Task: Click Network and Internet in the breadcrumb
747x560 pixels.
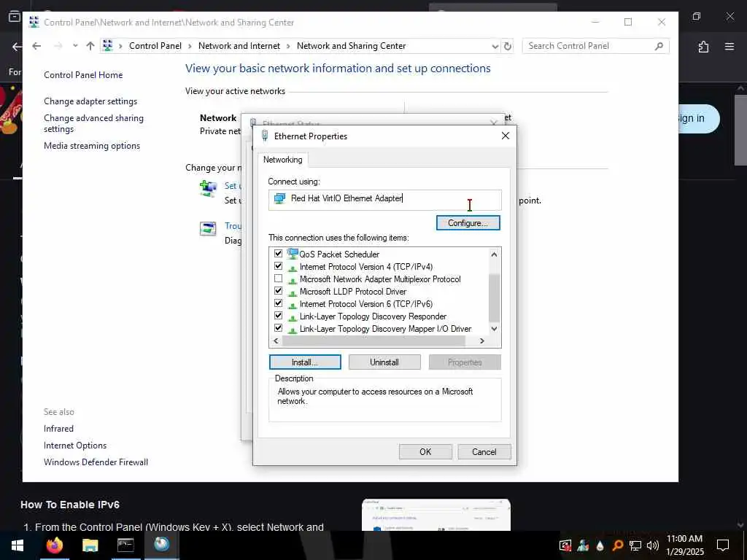Action: [239, 46]
